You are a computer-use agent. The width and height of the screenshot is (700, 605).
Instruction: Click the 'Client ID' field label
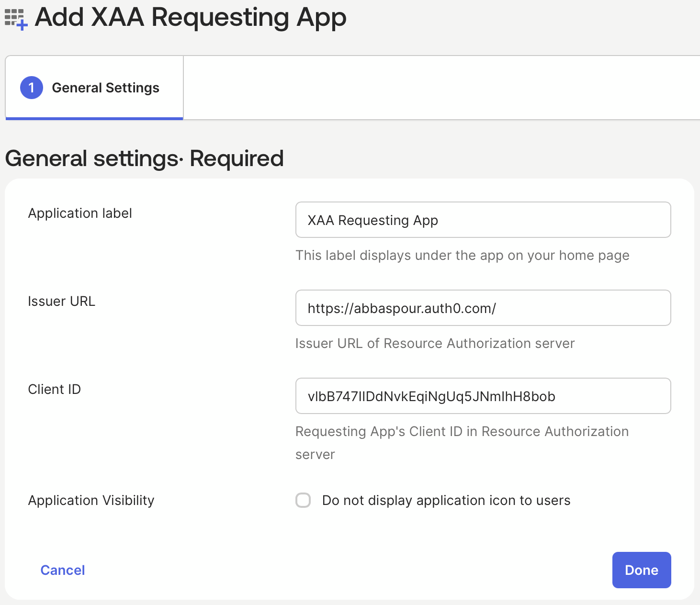[x=55, y=389]
